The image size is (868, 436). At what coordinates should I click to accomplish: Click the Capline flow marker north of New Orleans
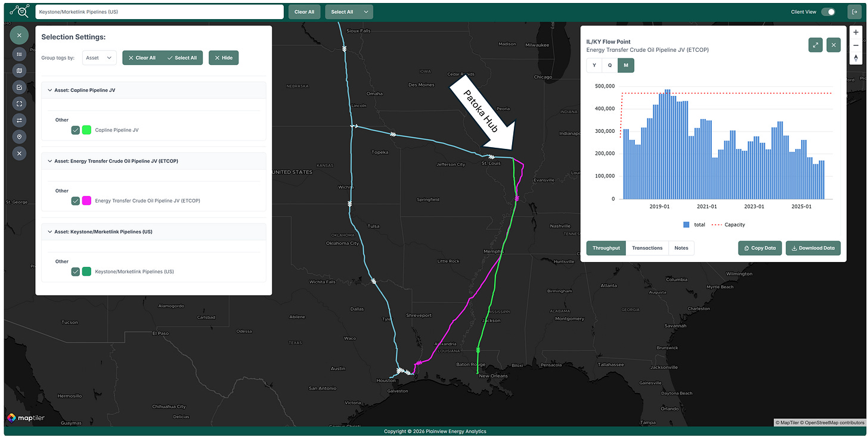pos(478,350)
